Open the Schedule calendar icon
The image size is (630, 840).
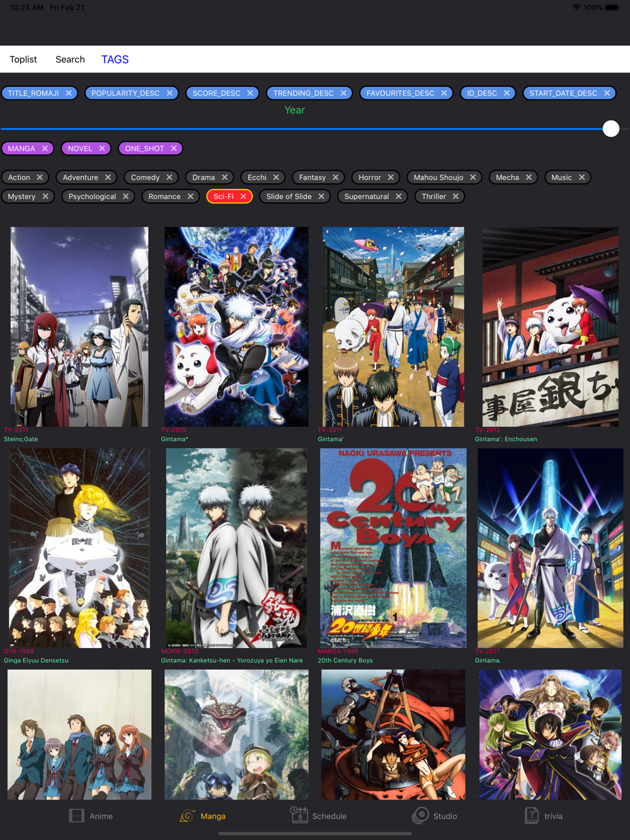click(x=299, y=815)
